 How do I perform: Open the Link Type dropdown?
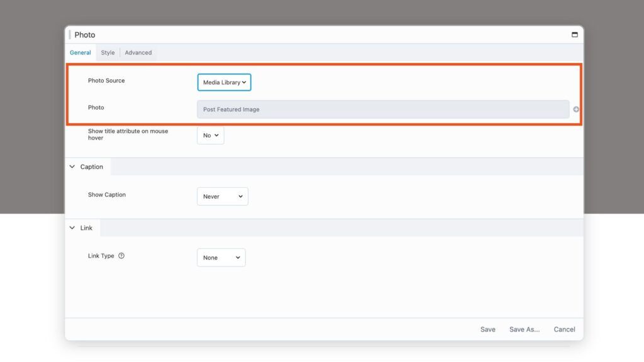(x=221, y=258)
